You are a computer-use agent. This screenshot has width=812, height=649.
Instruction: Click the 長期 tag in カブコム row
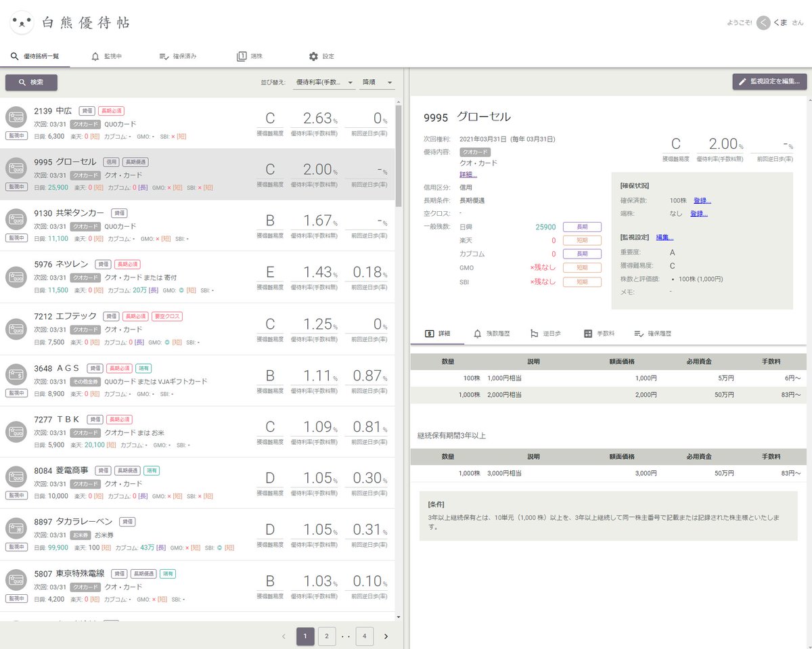[x=582, y=254]
